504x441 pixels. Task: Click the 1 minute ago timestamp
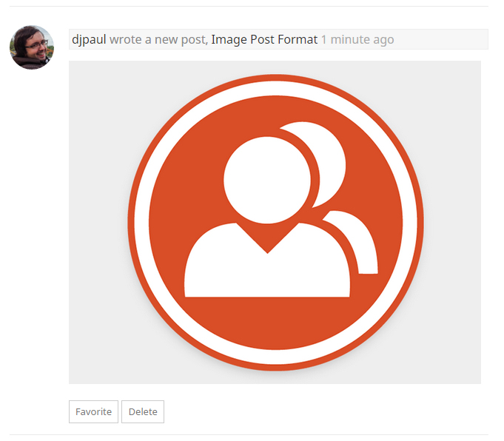point(357,39)
